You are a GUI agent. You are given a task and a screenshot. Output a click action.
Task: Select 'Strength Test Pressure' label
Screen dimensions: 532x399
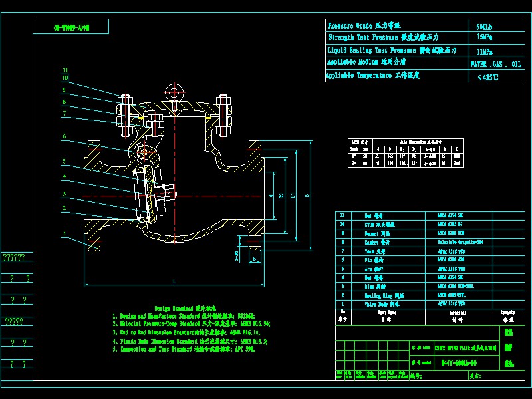coord(384,37)
